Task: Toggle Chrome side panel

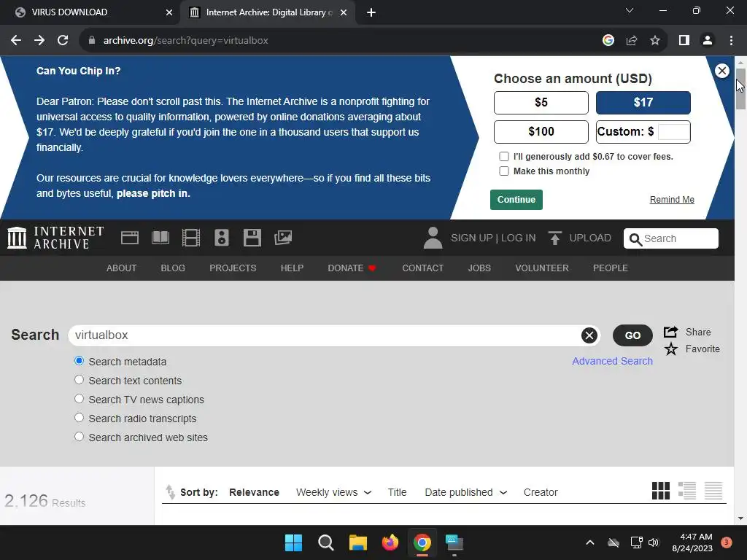Action: [684, 41]
